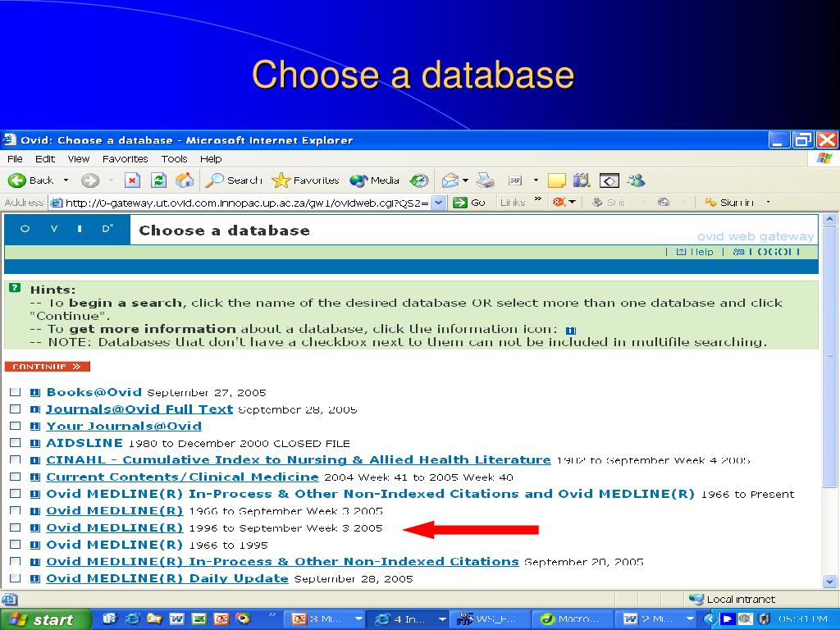Open info icon for Books@Ovid
The image size is (840, 630).
point(34,393)
